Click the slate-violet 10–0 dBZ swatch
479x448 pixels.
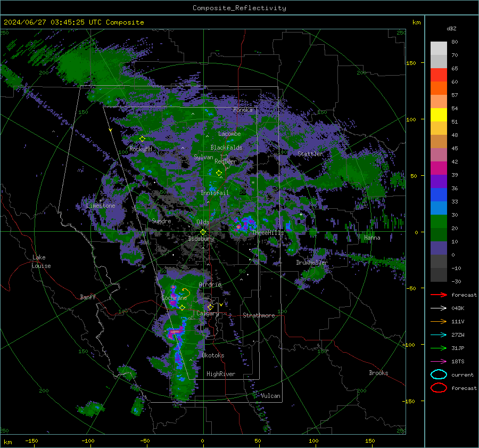[x=439, y=248]
